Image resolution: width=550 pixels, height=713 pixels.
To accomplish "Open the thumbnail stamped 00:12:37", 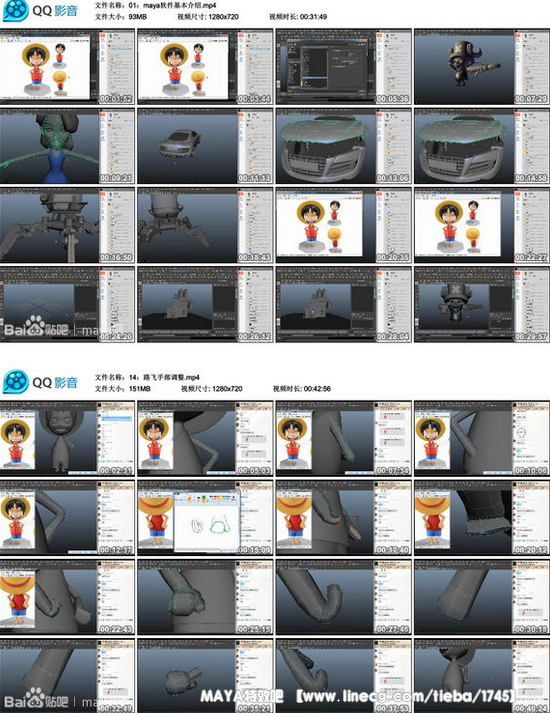I will [x=67, y=517].
